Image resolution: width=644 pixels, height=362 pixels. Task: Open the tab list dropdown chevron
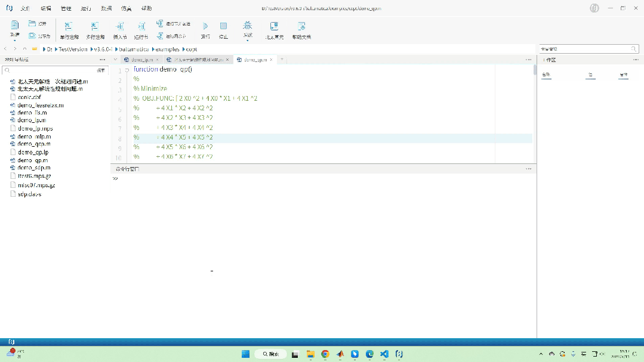(x=116, y=60)
